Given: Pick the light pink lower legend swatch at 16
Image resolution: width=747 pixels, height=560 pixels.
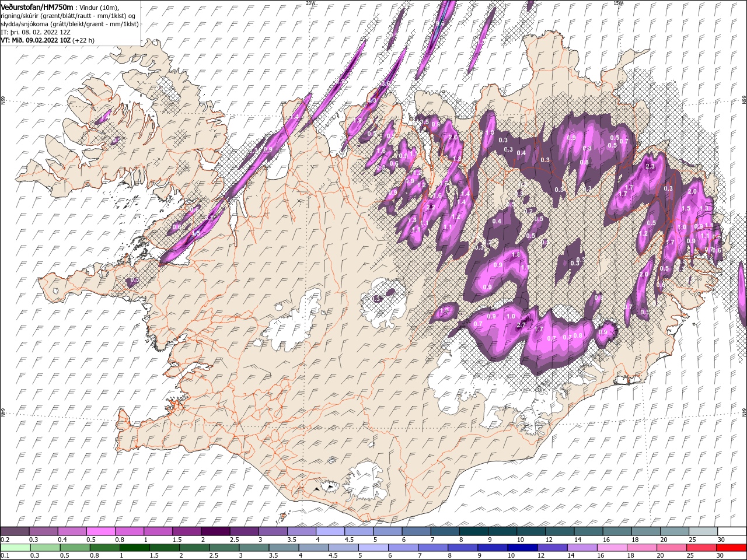Looking at the screenshot, I should pos(612,548).
